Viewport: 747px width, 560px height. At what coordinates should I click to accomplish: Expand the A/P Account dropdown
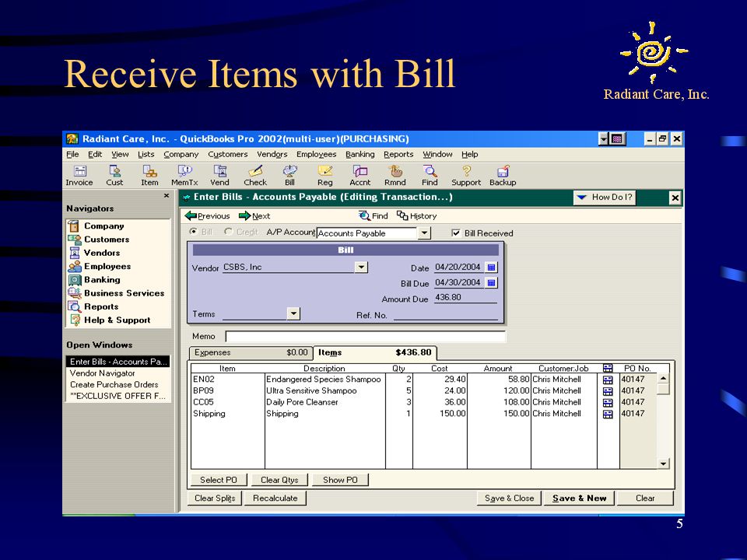point(424,233)
